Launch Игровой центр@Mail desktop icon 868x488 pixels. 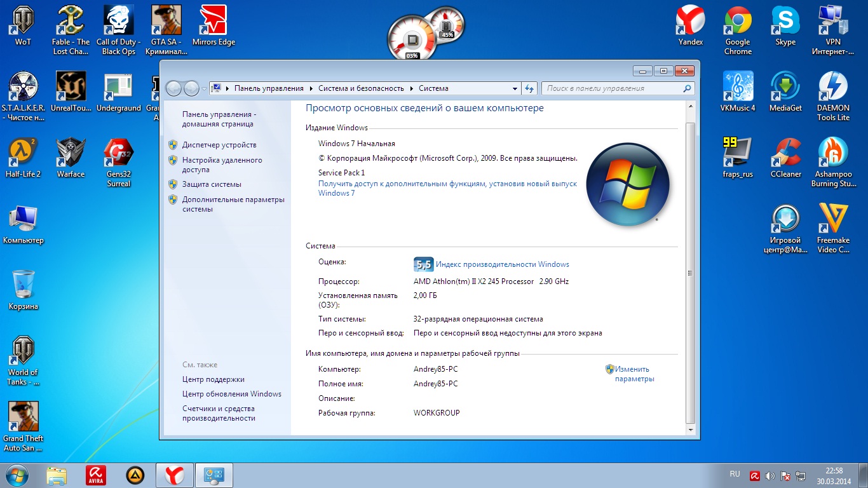click(x=785, y=229)
